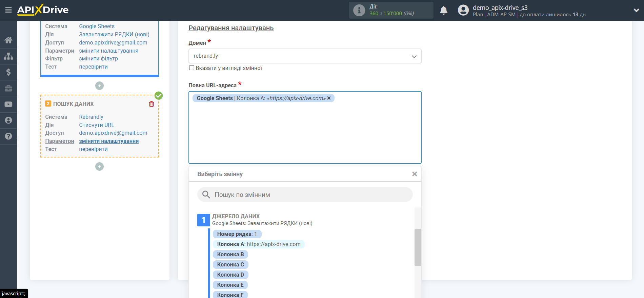Click the Редагування налаштувань heading
This screenshot has width=644, height=298.
[x=231, y=28]
